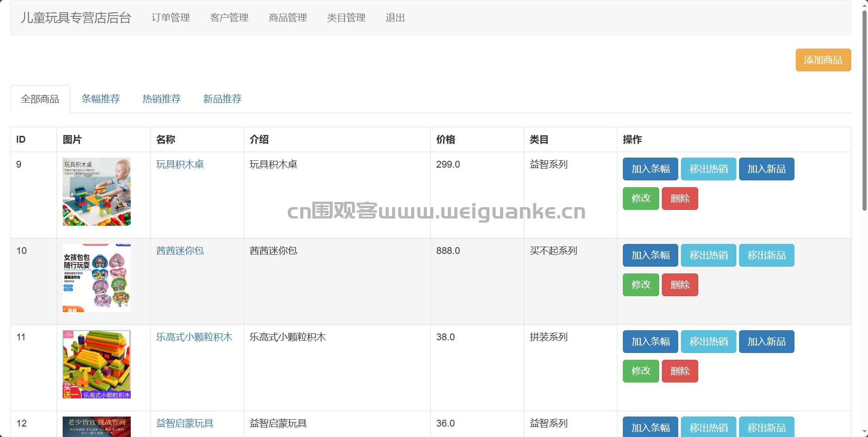Screen dimensions: 868x437
Task: Click 退出 to log out
Action: pyautogui.click(x=395, y=18)
